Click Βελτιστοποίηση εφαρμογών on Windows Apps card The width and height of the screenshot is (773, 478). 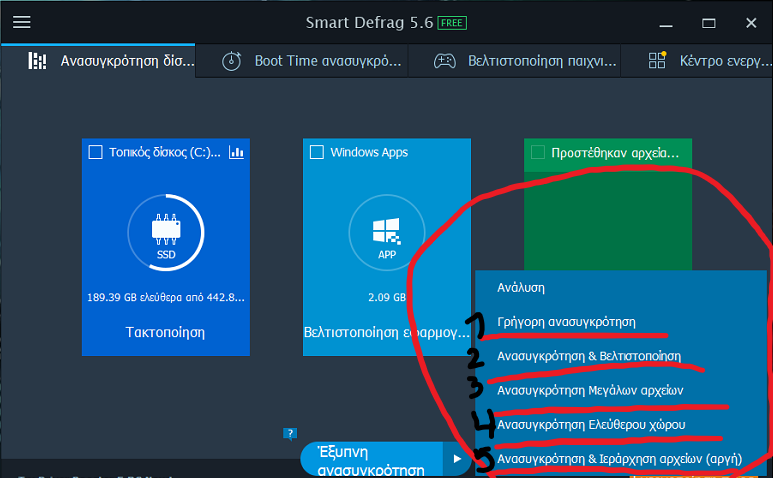(387, 332)
